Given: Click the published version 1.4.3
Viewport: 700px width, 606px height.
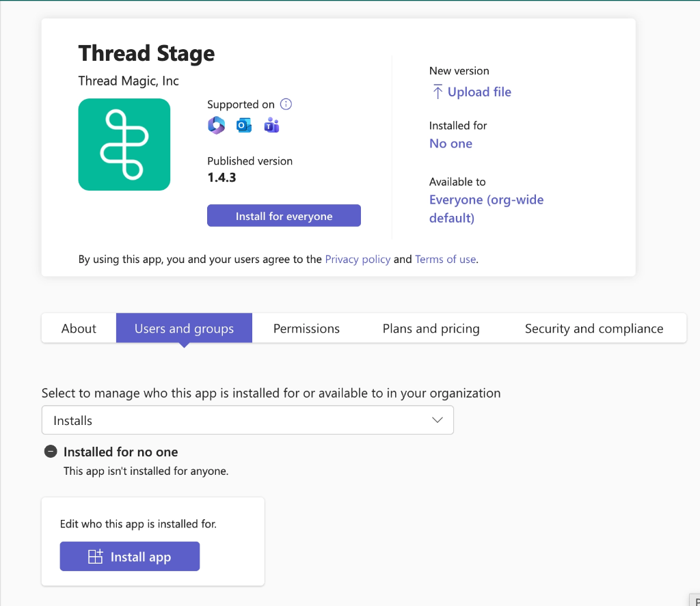Looking at the screenshot, I should click(x=222, y=177).
